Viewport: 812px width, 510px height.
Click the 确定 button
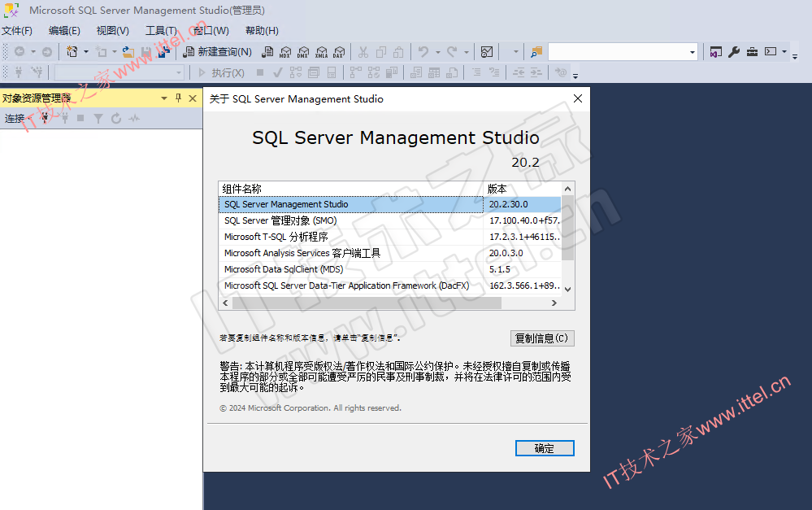coord(545,448)
